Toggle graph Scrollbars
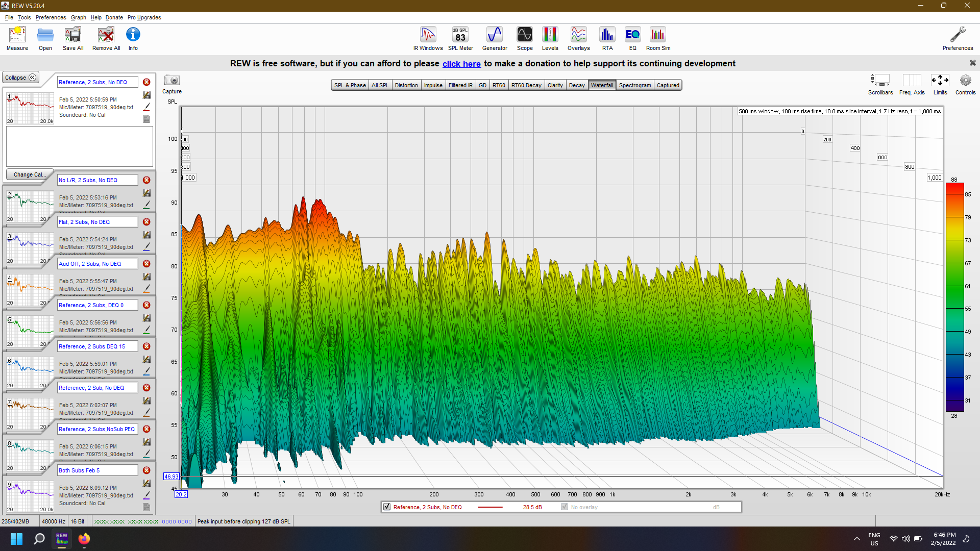Viewport: 980px width, 551px height. [x=880, y=85]
